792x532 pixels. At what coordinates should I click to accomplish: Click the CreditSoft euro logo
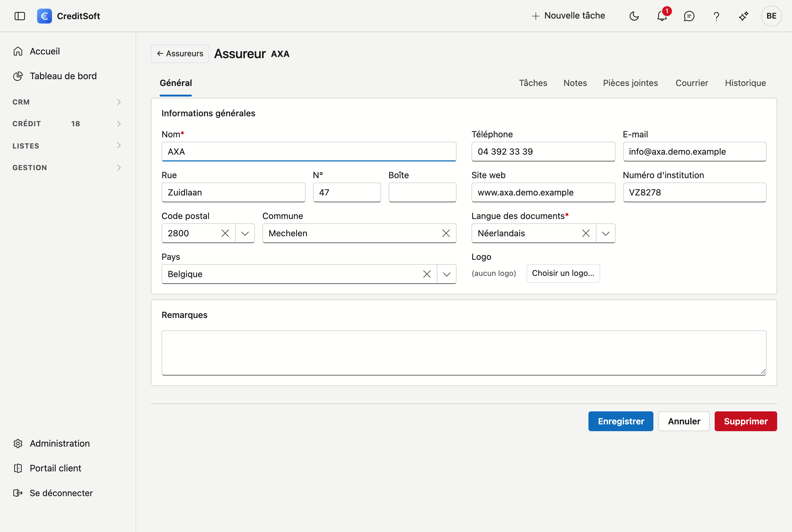[x=45, y=16]
